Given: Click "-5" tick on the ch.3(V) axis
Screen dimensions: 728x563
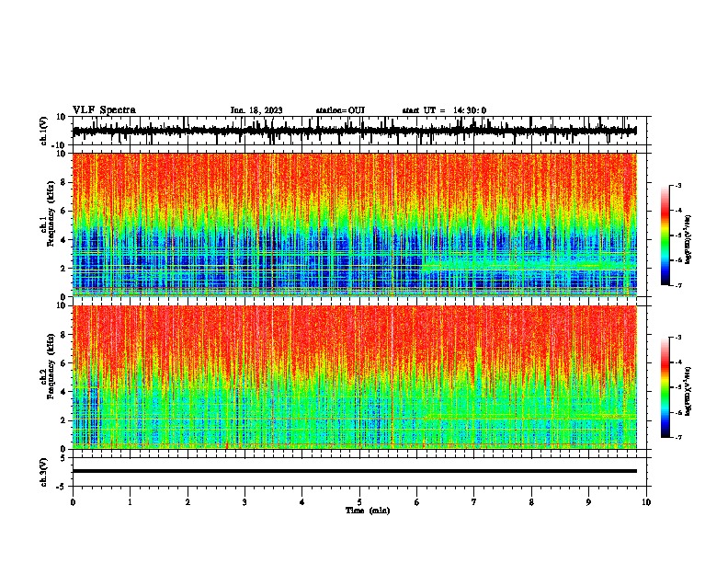Looking at the screenshot, I should coord(62,487).
